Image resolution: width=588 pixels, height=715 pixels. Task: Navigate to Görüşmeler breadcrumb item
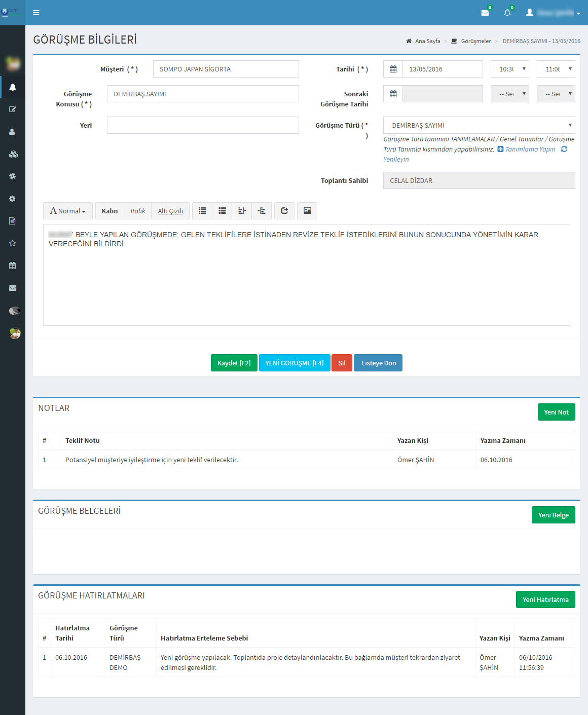point(475,41)
